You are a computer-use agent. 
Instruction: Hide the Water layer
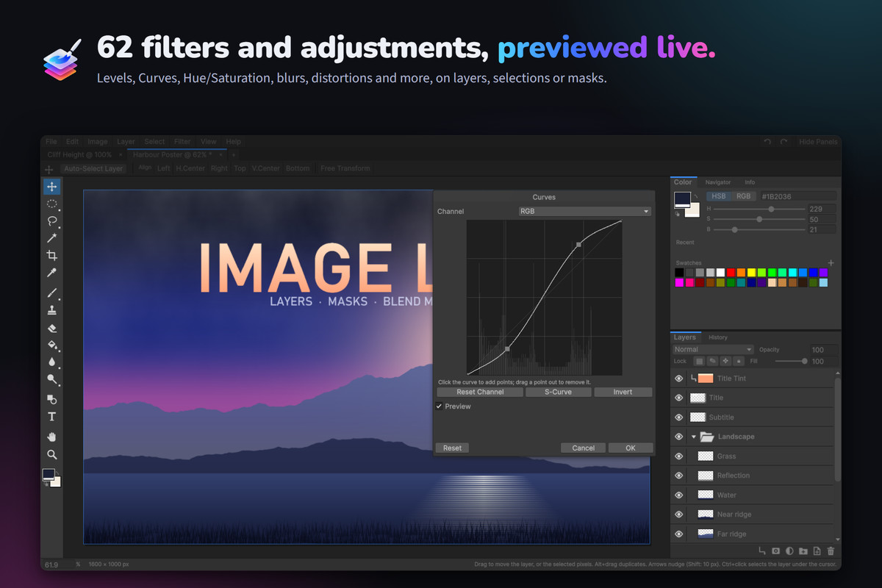tap(679, 495)
